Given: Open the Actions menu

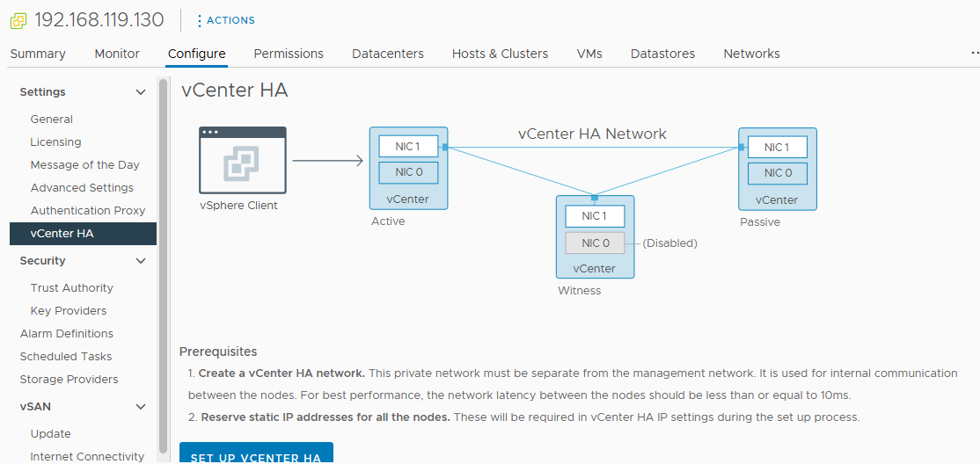Looking at the screenshot, I should coord(225,20).
